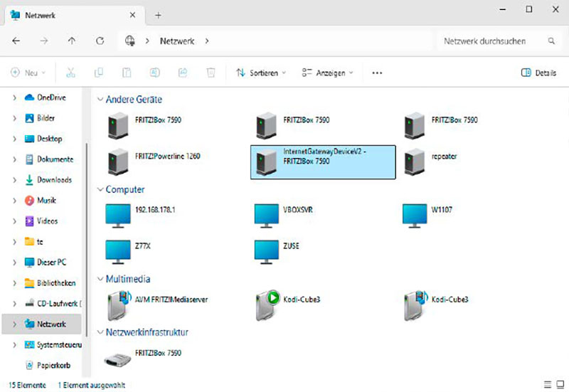Image resolution: width=569 pixels, height=392 pixels.
Task: Collapse the Computer group
Action: click(x=100, y=189)
